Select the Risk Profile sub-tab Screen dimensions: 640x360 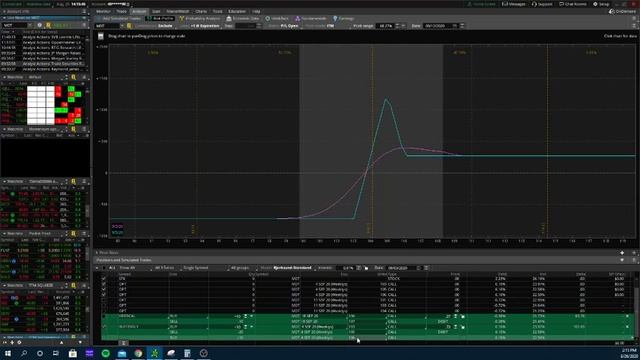coord(160,18)
